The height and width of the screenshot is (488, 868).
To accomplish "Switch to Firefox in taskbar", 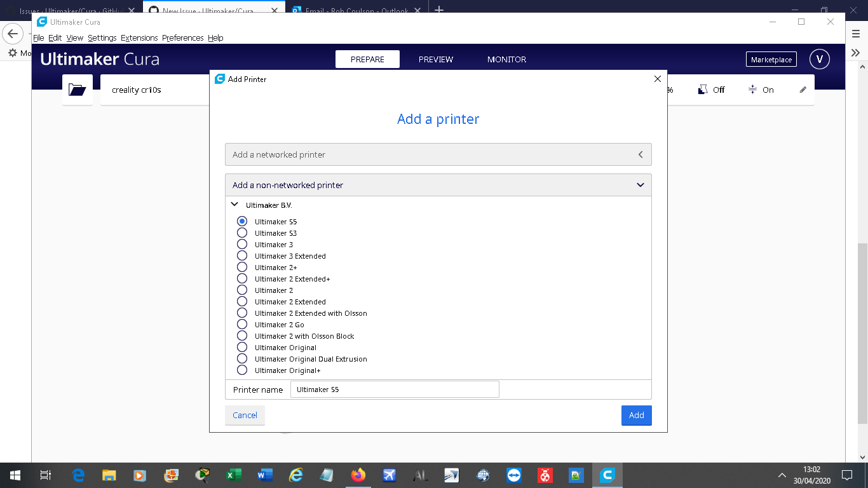I will coord(358,475).
